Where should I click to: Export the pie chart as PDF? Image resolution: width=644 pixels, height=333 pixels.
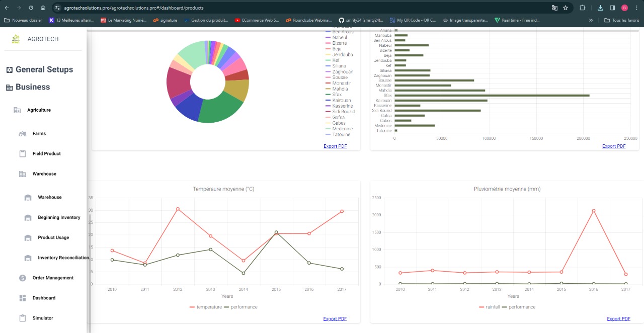point(335,146)
